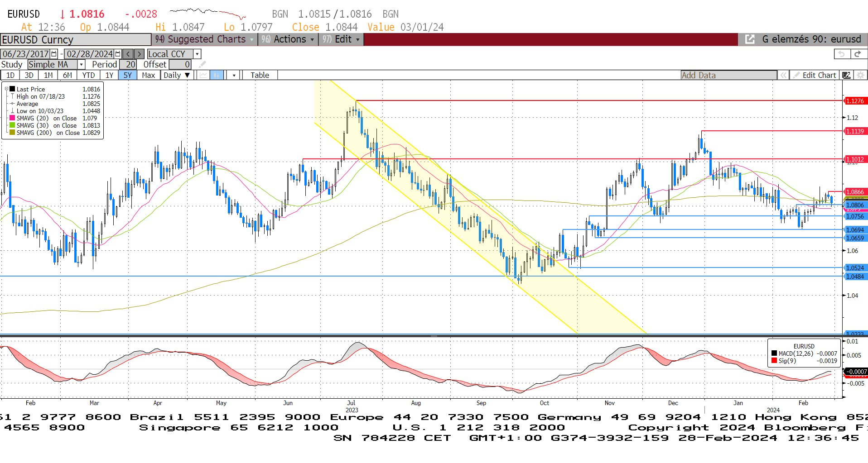The height and width of the screenshot is (463, 868).
Task: Click the start date field 06/23/2017
Action: pyautogui.click(x=26, y=54)
